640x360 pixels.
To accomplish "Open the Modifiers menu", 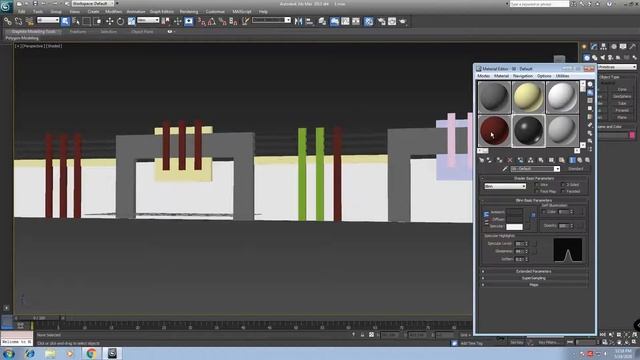I will click(x=113, y=11).
